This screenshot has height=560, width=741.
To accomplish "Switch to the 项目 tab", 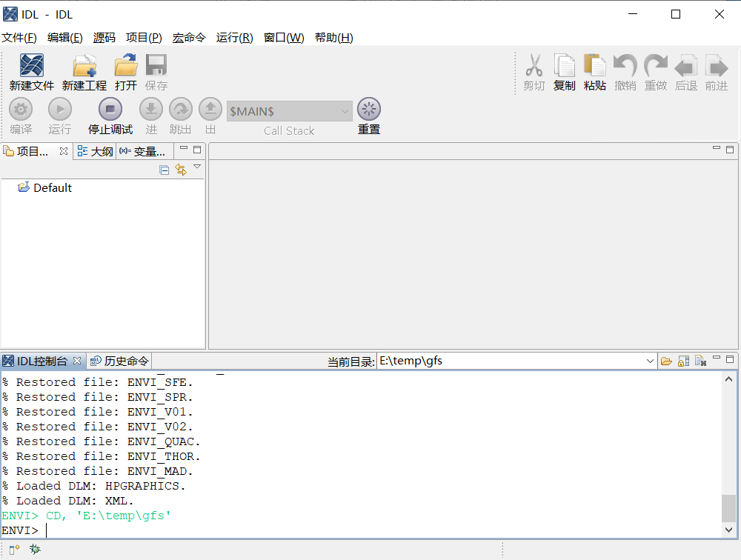I will [31, 151].
